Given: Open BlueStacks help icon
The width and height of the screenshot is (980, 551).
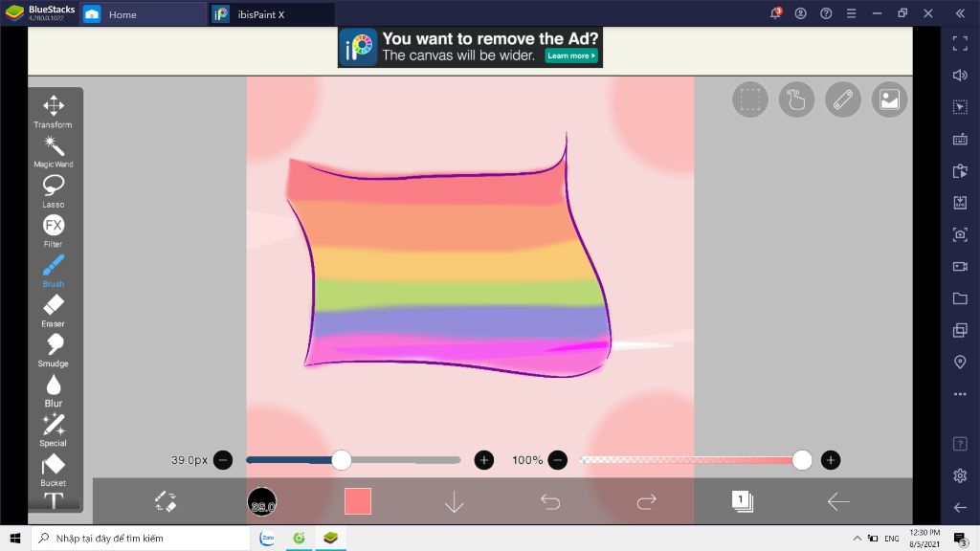Looking at the screenshot, I should point(826,13).
